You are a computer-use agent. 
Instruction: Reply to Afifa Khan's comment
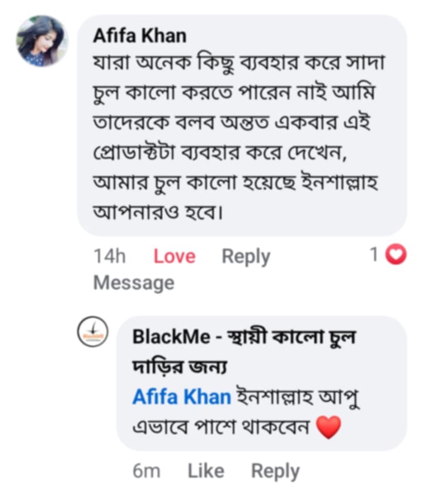pyautogui.click(x=246, y=255)
